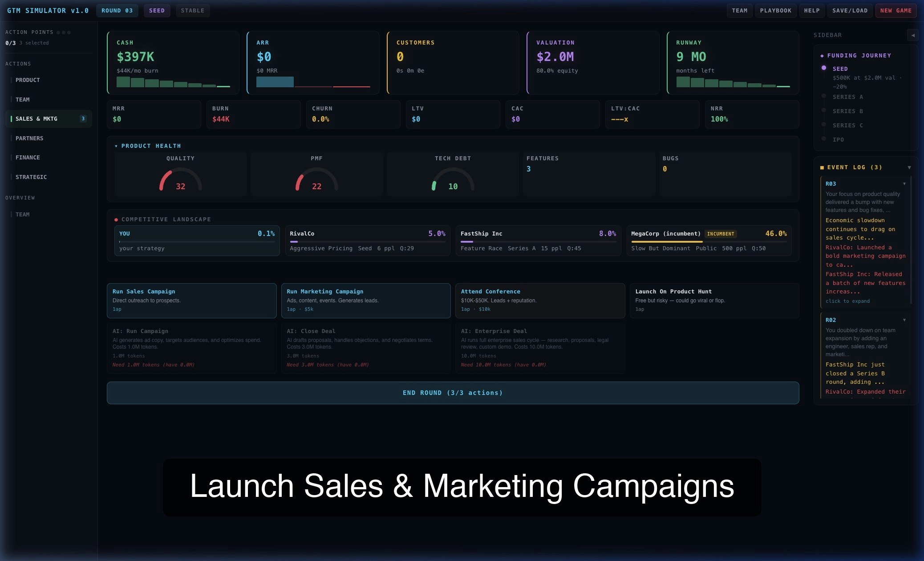This screenshot has height=561, width=924.
Task: Click the Seed stage purple dot
Action: tap(823, 68)
